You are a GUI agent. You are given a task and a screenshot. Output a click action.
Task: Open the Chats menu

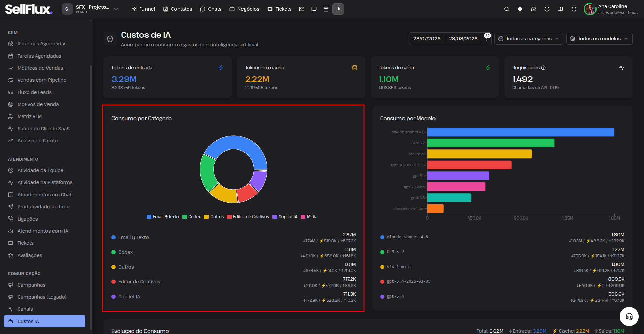coord(211,9)
